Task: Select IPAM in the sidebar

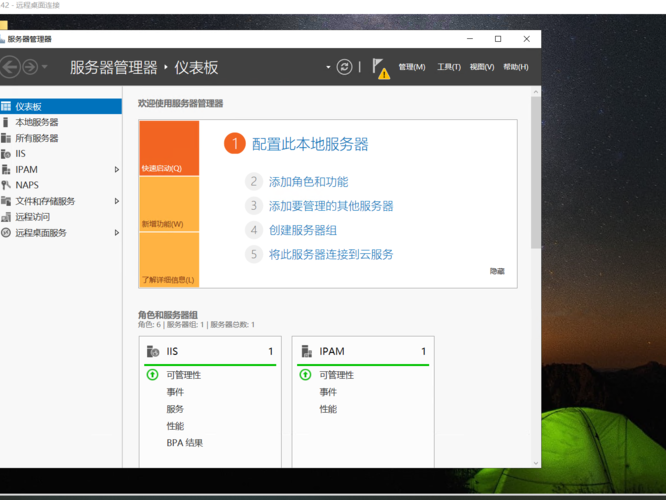Action: pos(61,169)
